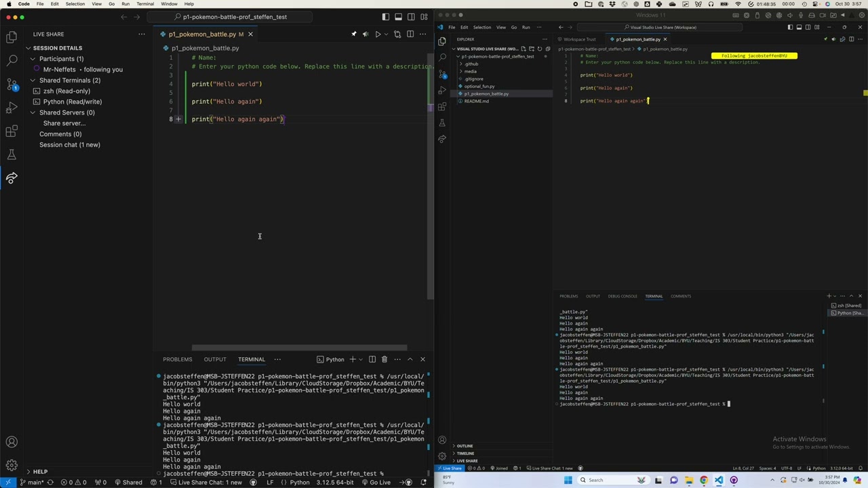Click Live Share button in Windows status bar
868x488 pixels.
coord(450,468)
